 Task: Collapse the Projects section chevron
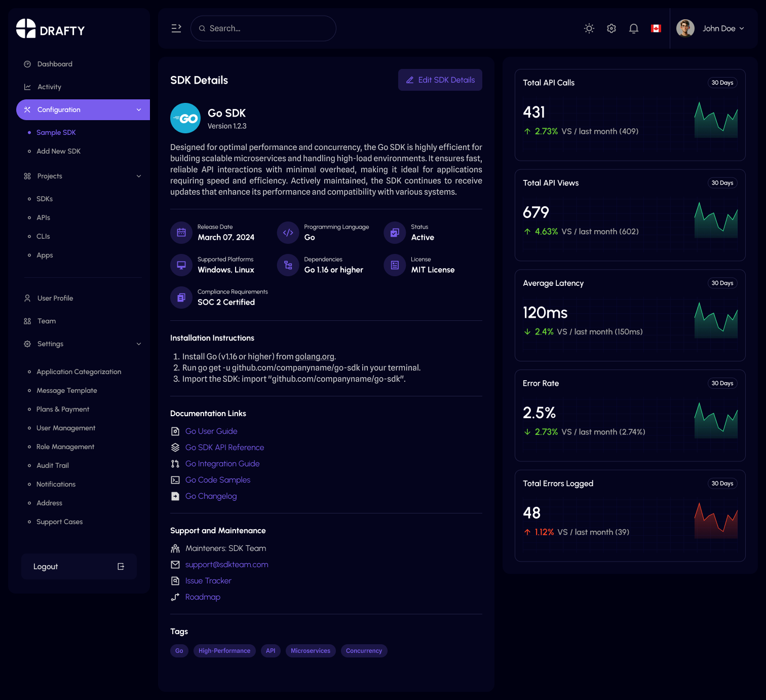tap(139, 176)
